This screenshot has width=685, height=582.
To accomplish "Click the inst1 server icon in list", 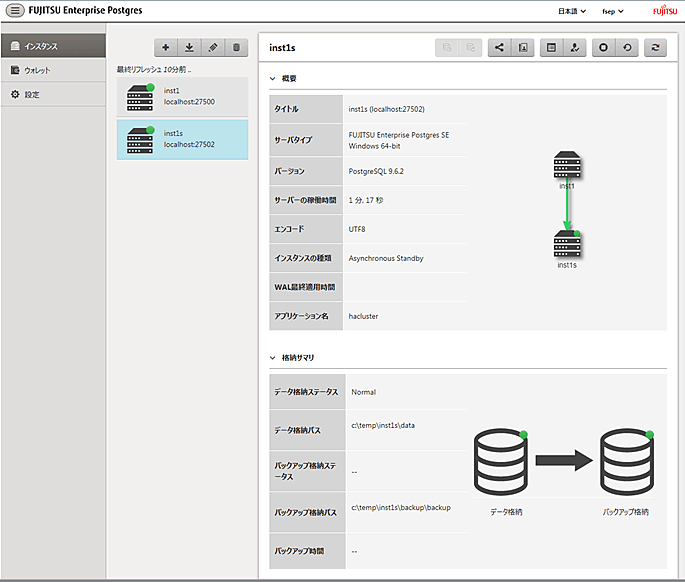I will click(x=140, y=97).
